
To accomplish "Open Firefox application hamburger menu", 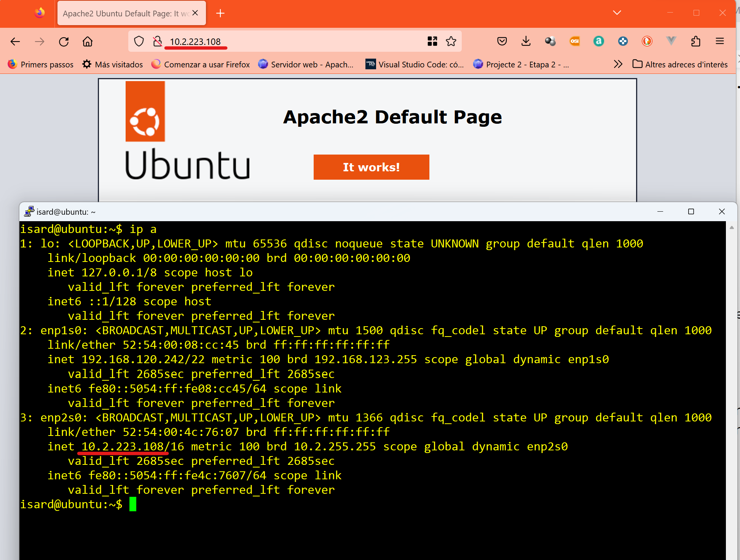I will point(719,41).
